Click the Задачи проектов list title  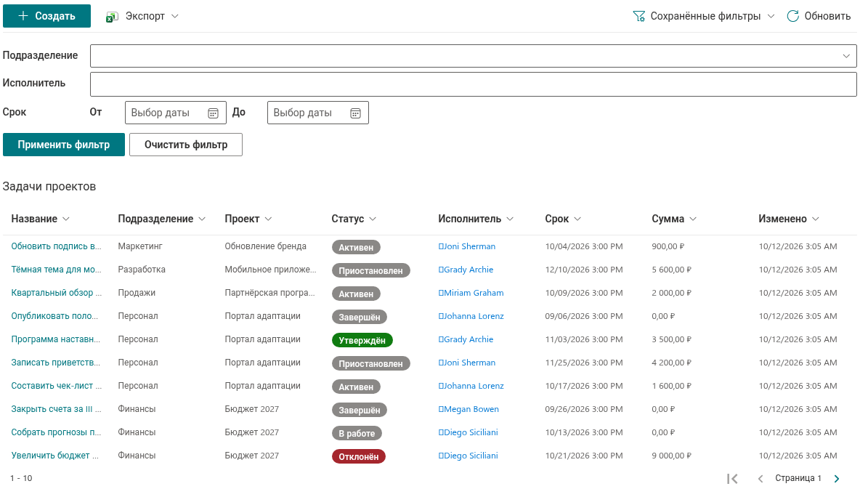[49, 187]
